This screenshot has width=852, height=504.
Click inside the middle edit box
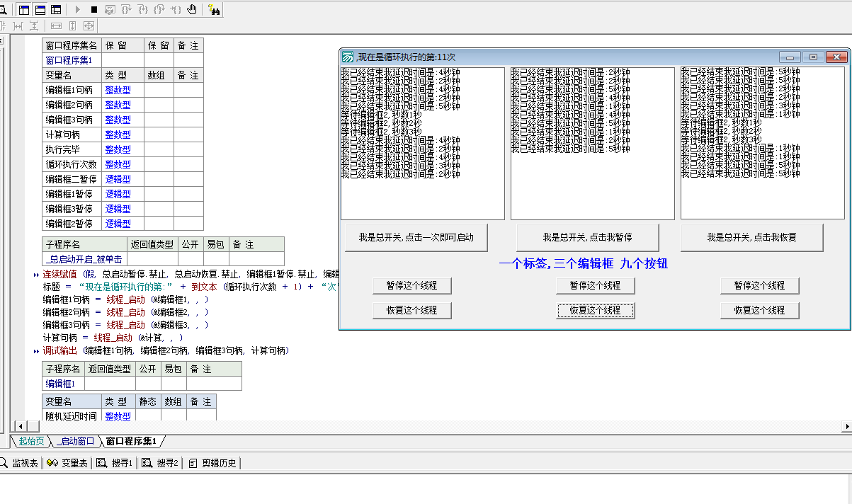592,184
